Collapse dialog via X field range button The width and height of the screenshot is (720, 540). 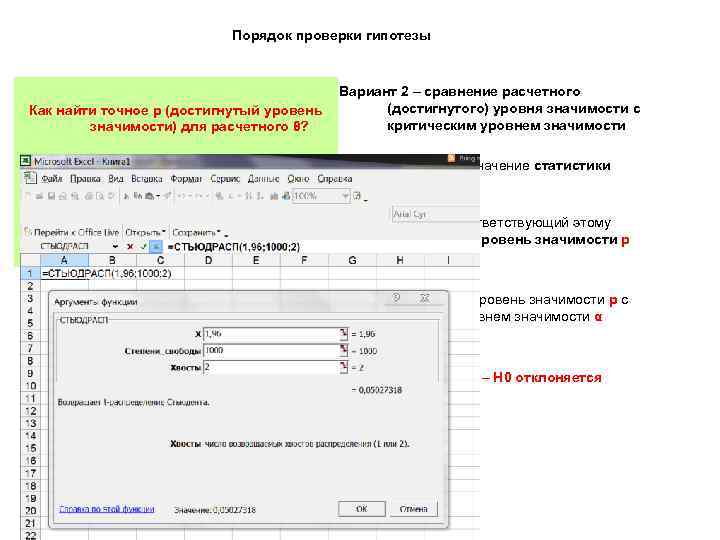pos(344,334)
